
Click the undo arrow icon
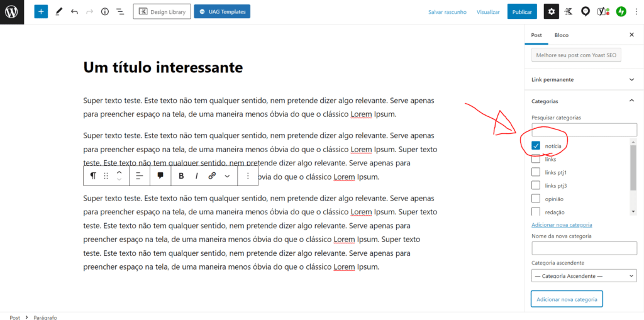(74, 12)
